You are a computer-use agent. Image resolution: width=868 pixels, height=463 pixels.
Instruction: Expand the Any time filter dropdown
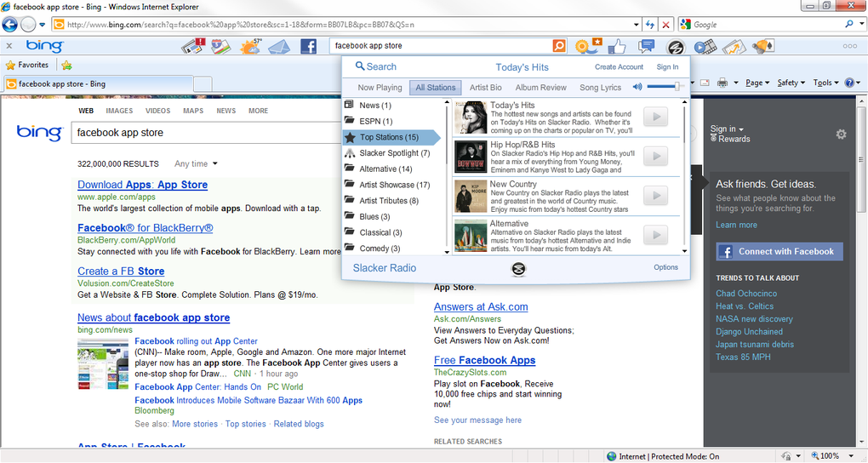click(196, 164)
